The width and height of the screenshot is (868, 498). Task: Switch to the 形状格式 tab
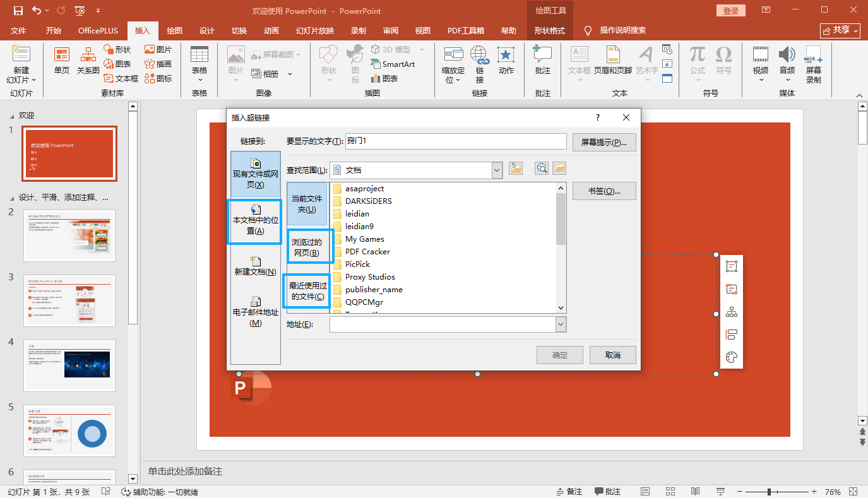coord(550,31)
